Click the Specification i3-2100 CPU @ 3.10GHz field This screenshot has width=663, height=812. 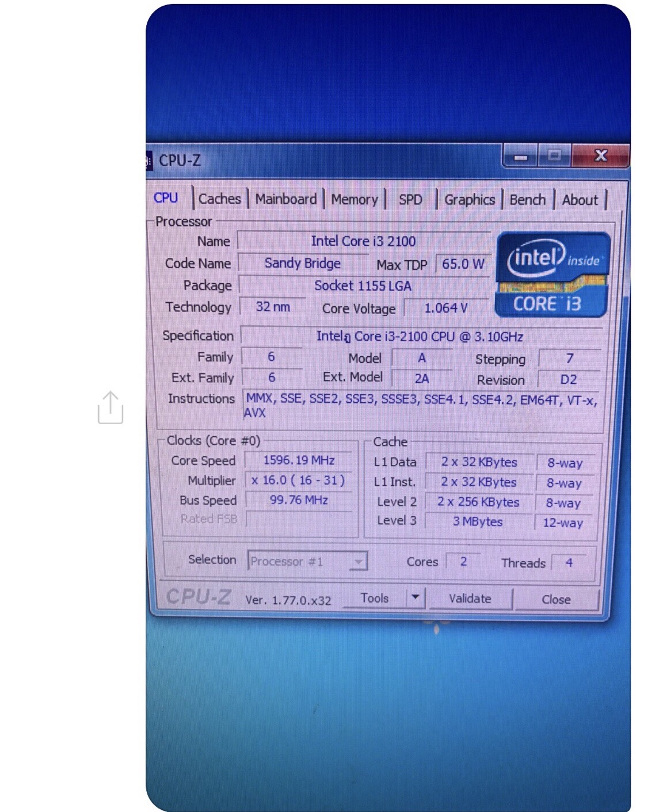(421, 337)
